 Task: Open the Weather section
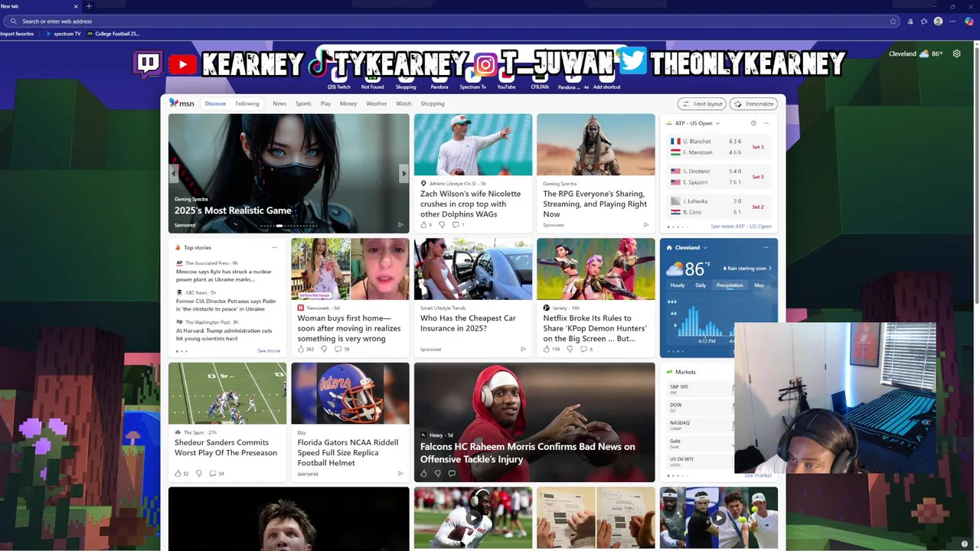click(x=377, y=103)
